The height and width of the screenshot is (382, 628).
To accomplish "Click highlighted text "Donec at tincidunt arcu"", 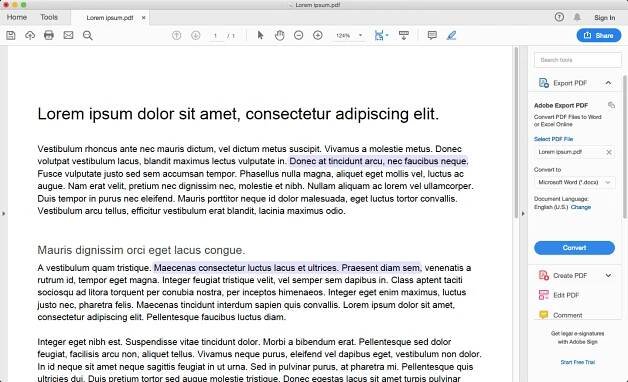I will tap(336, 161).
